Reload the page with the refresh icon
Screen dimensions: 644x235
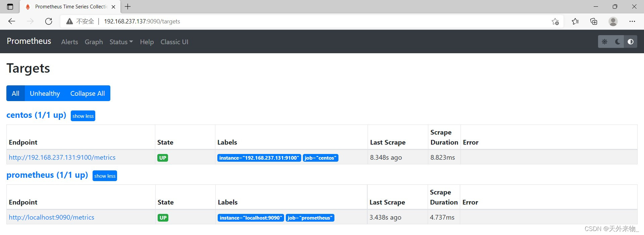pos(49,21)
